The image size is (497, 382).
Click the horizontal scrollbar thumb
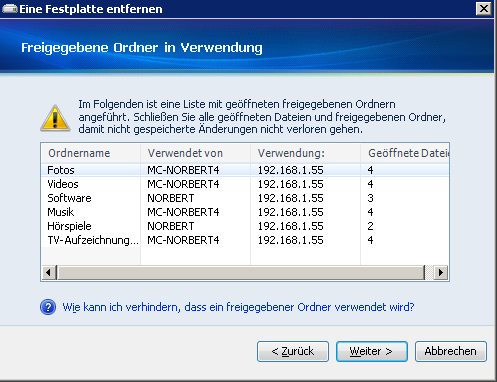click(241, 272)
